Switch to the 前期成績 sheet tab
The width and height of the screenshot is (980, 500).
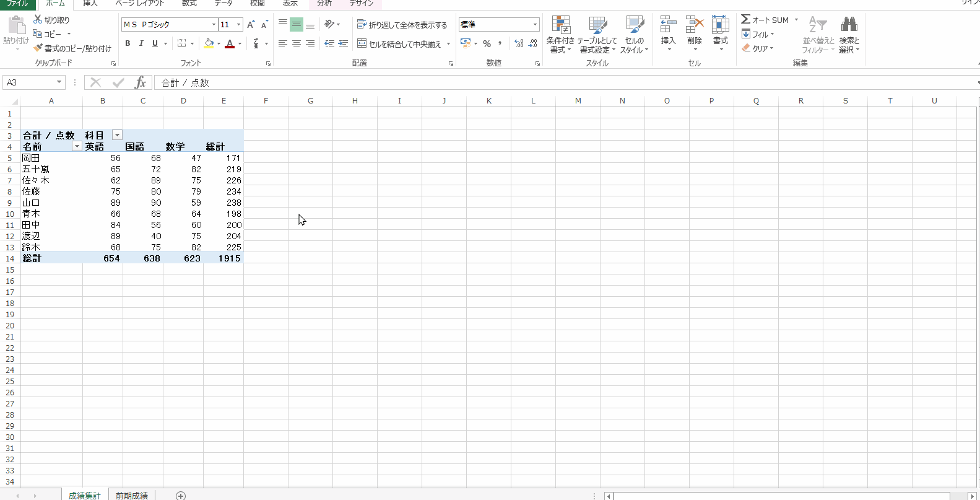point(131,495)
